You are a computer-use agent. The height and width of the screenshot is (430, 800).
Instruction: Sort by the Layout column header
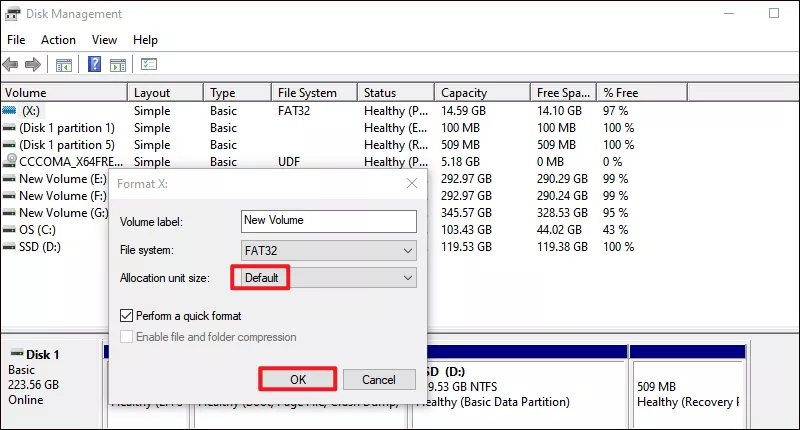click(x=165, y=93)
